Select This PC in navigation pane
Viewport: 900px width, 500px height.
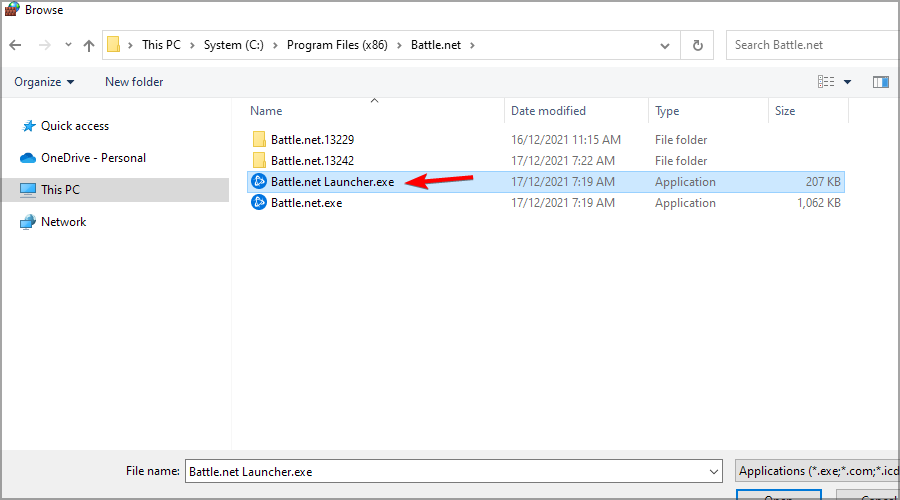[x=60, y=189]
